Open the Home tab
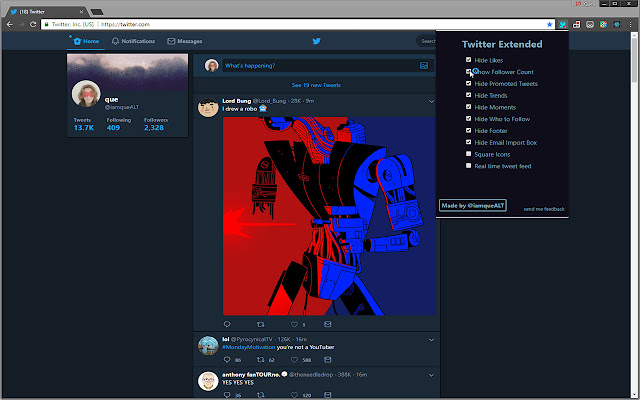Viewport: 640px width, 400px height. [86, 41]
